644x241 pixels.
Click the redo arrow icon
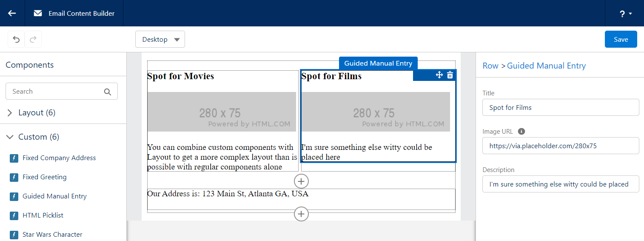tap(33, 39)
